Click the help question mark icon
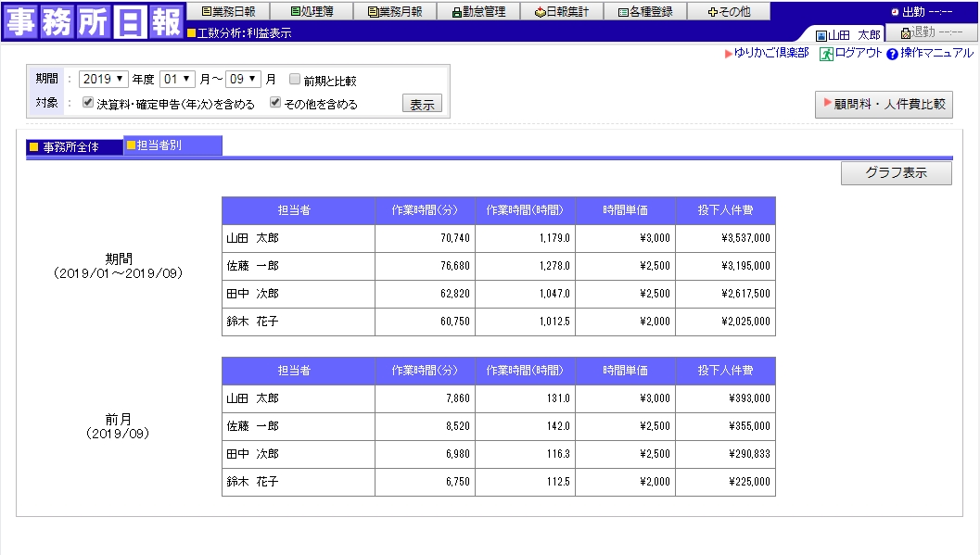This screenshot has width=980, height=555. coord(893,55)
